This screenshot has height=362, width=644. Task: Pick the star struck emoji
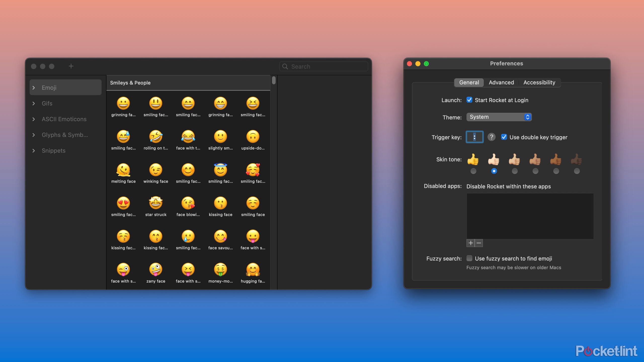tap(156, 203)
